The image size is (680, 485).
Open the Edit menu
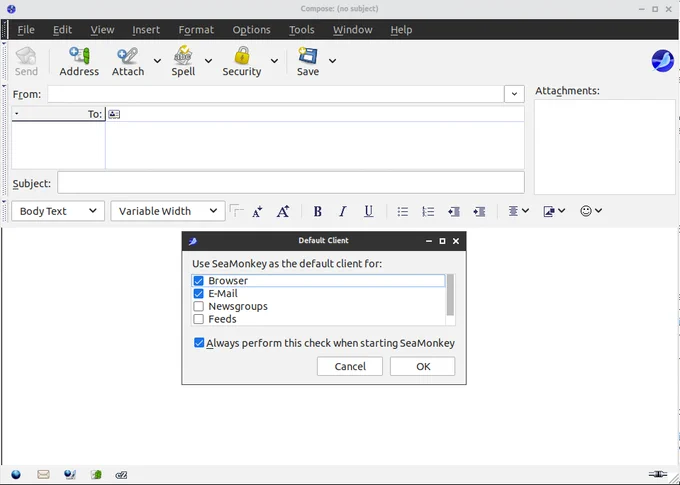pyautogui.click(x=62, y=30)
